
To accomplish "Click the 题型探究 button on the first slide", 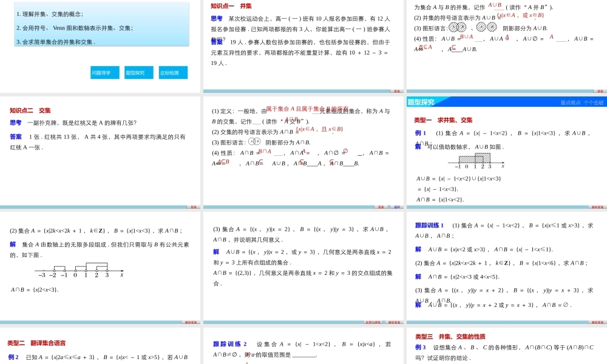I will [138, 72].
